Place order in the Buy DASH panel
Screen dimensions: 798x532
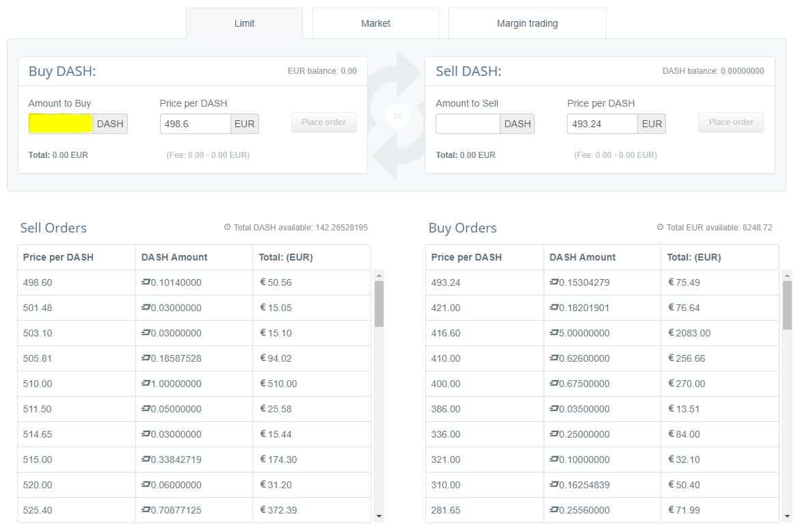[323, 122]
